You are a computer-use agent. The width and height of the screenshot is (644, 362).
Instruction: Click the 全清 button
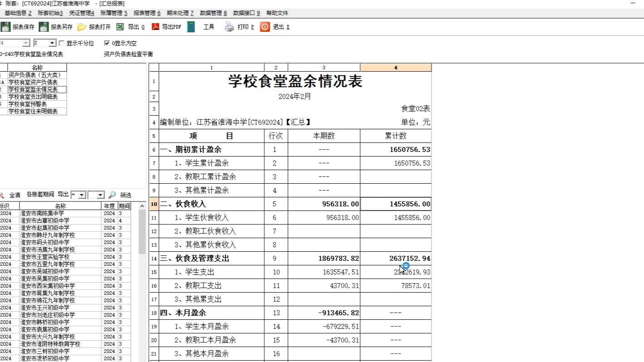[x=15, y=195]
